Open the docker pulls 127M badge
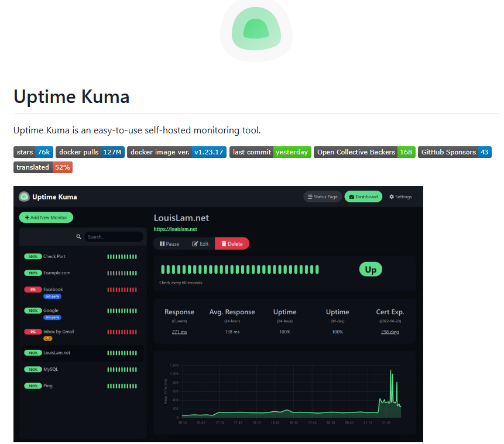This screenshot has width=504, height=444. click(x=90, y=152)
